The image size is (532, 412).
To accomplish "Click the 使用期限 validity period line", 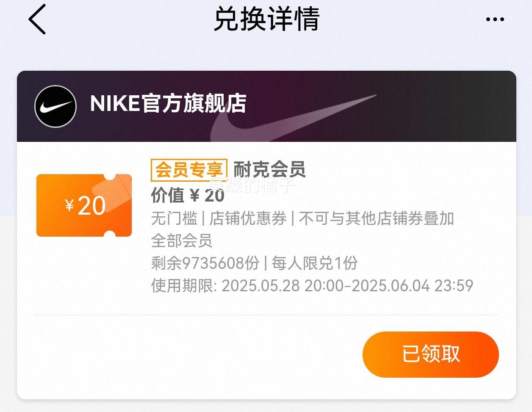I will click(312, 285).
